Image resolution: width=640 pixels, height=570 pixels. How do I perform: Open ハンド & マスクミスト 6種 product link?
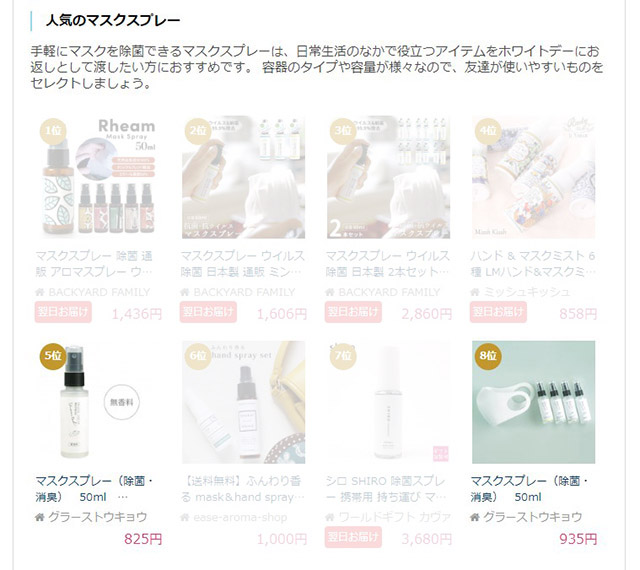[533, 264]
